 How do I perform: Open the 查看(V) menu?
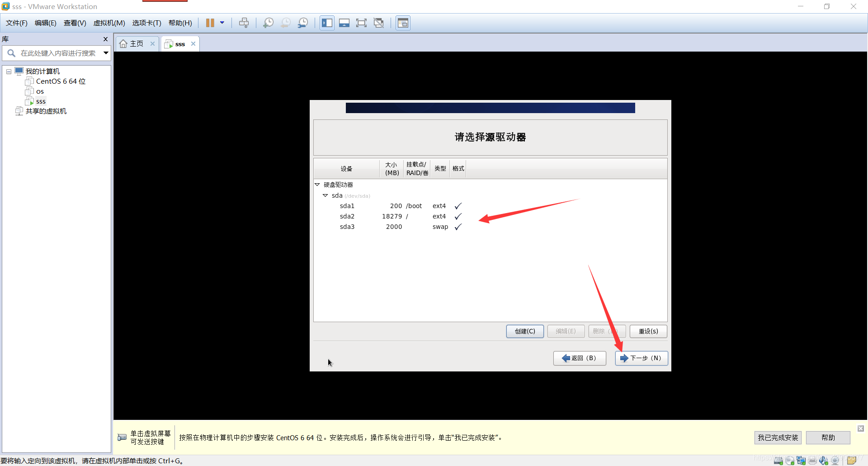75,23
